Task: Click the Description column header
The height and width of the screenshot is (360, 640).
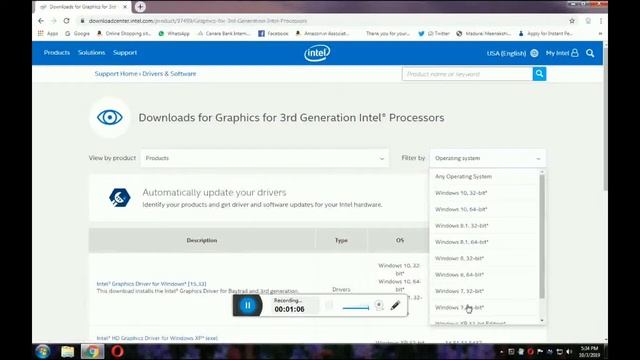Action: tap(202, 240)
